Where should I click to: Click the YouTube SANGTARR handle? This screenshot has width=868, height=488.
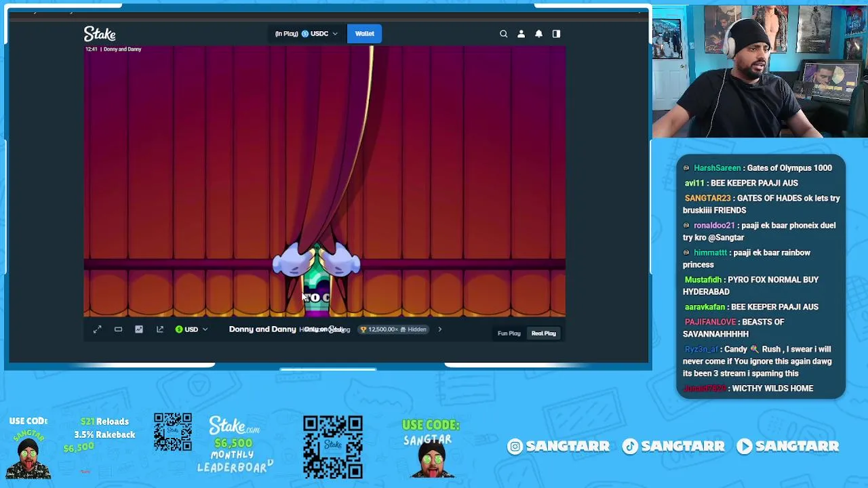(788, 446)
